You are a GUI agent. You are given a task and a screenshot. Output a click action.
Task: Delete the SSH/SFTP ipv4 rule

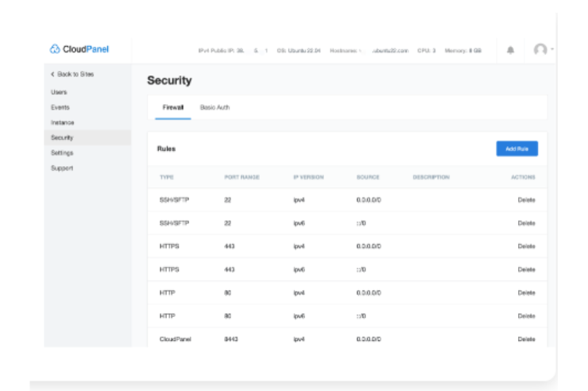pos(526,200)
